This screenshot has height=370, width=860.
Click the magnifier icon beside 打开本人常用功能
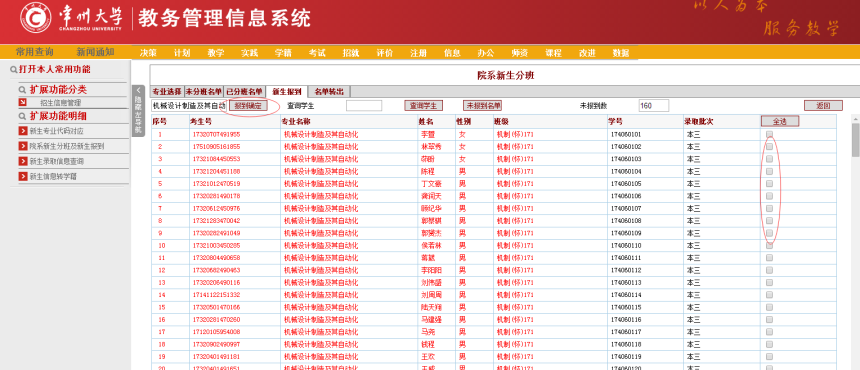(x=14, y=70)
